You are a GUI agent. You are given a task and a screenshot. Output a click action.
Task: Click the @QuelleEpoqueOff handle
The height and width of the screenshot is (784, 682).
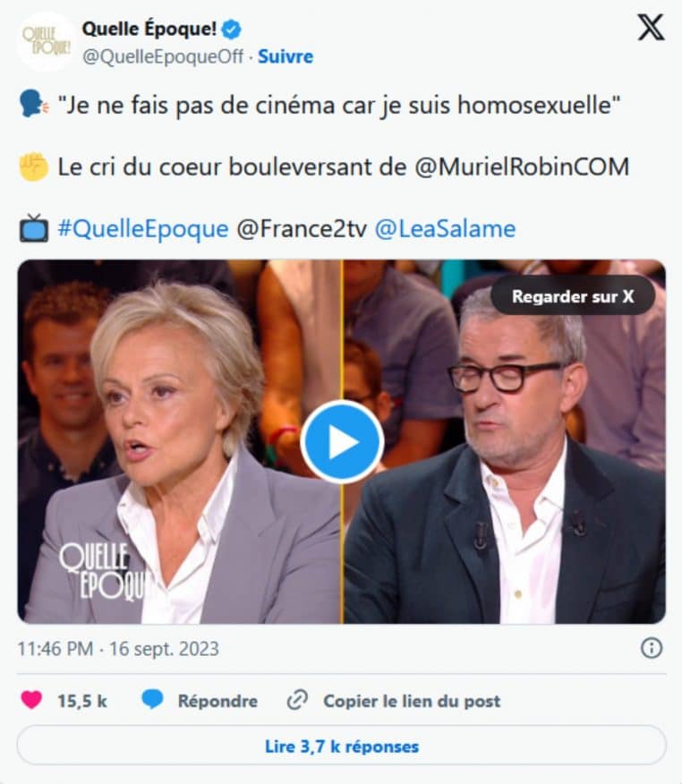pos(163,56)
